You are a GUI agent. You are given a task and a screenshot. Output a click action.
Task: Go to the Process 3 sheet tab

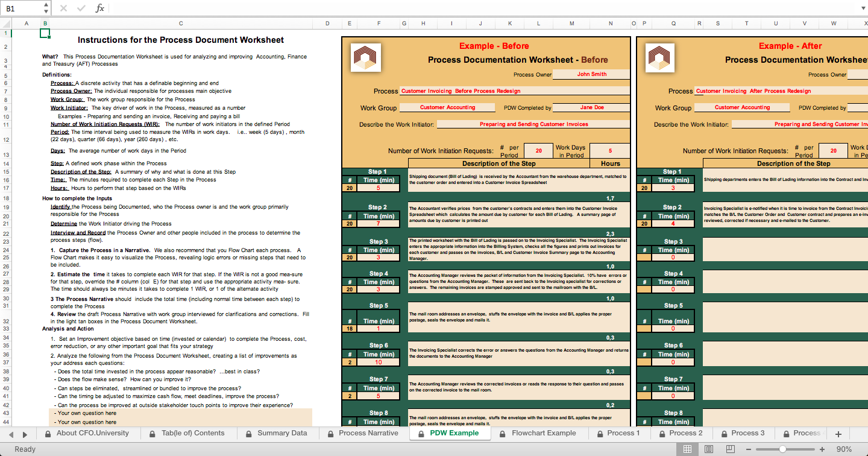(x=743, y=433)
